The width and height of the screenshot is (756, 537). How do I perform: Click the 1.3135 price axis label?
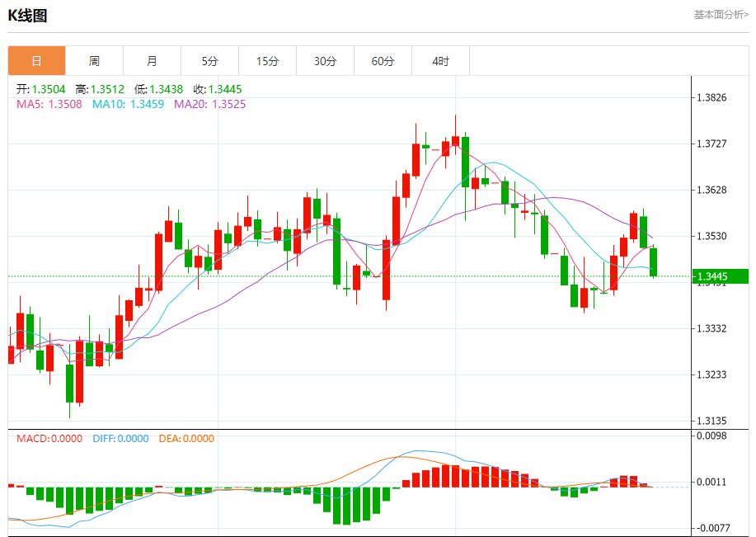pyautogui.click(x=711, y=422)
